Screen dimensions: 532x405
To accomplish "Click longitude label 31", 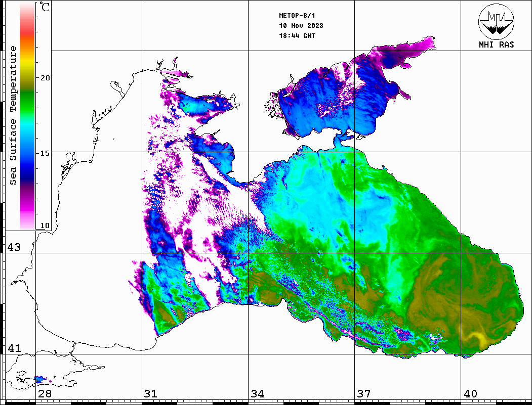I will (151, 393).
